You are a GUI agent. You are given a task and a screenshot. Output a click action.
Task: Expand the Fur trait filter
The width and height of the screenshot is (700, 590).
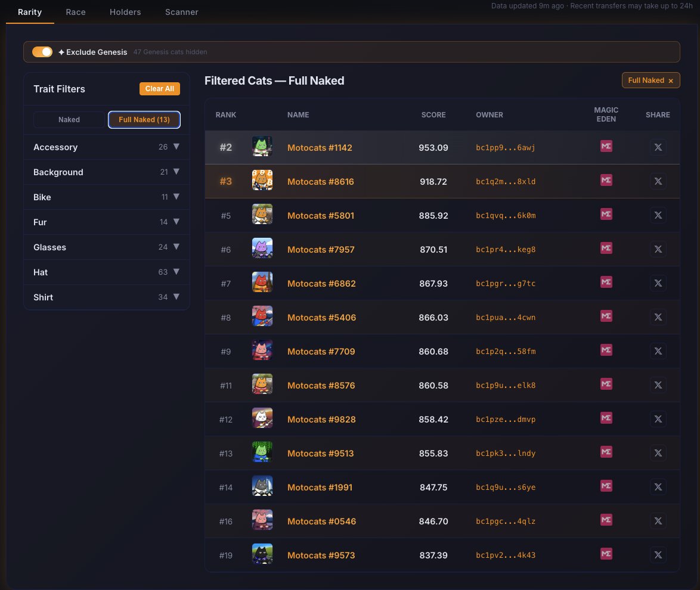tap(106, 222)
